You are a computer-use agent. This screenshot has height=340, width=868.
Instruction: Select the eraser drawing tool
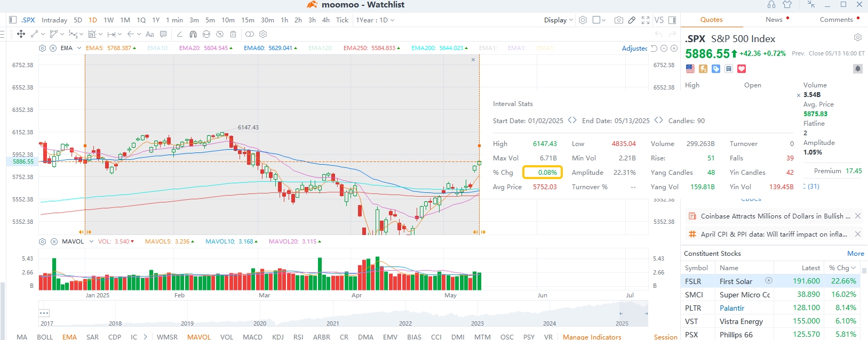point(179,34)
